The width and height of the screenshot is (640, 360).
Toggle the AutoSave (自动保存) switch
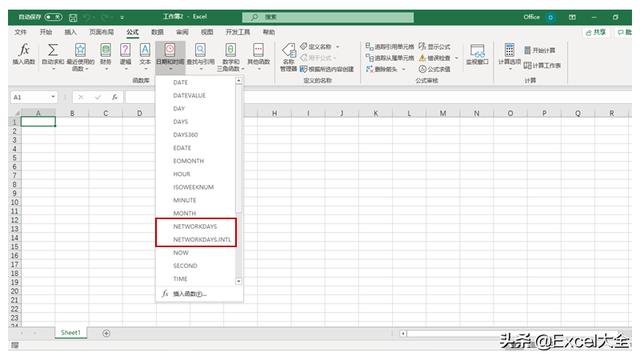[53, 17]
